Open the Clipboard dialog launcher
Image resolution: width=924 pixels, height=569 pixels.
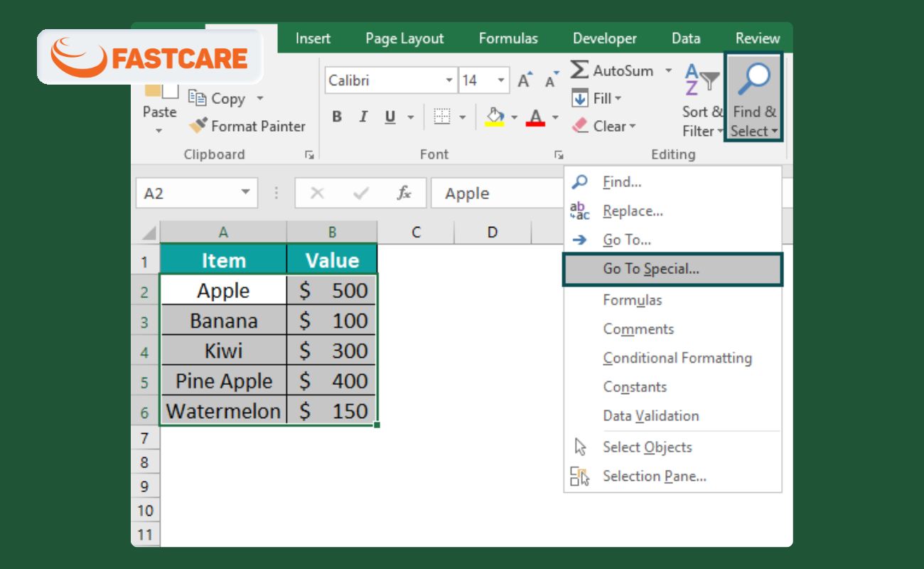point(309,154)
